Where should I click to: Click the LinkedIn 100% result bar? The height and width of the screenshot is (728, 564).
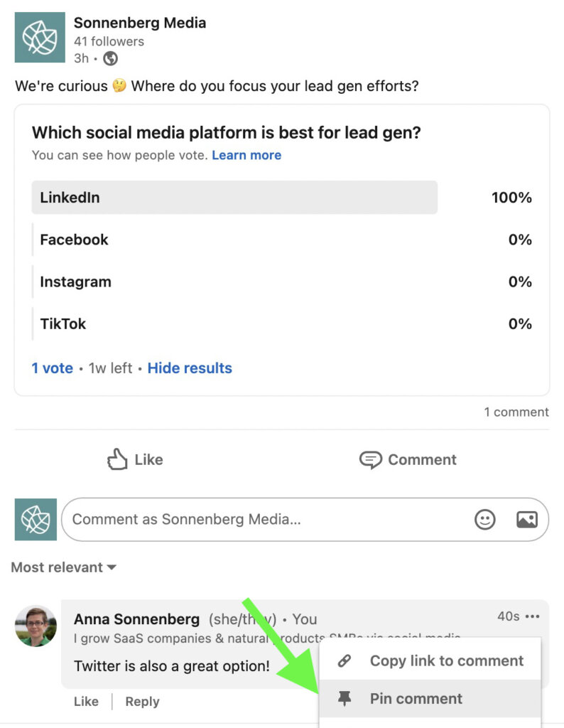coord(234,198)
